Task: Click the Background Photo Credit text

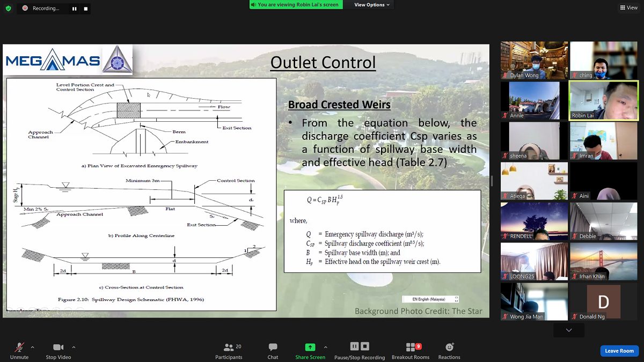Action: [x=419, y=311]
